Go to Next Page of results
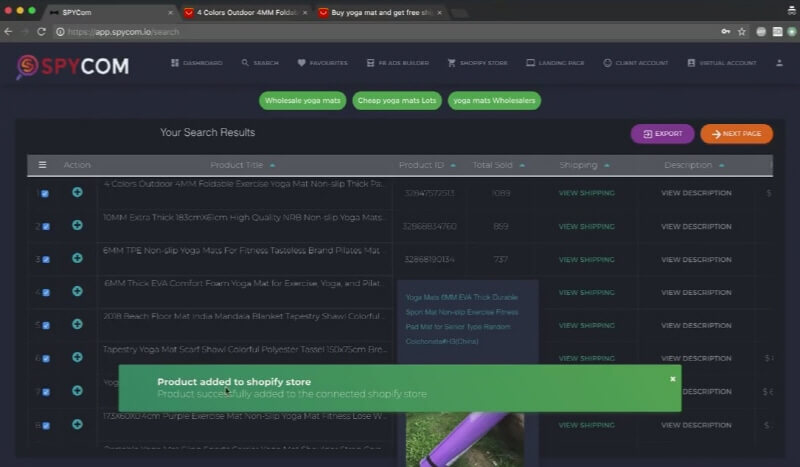 [736, 134]
